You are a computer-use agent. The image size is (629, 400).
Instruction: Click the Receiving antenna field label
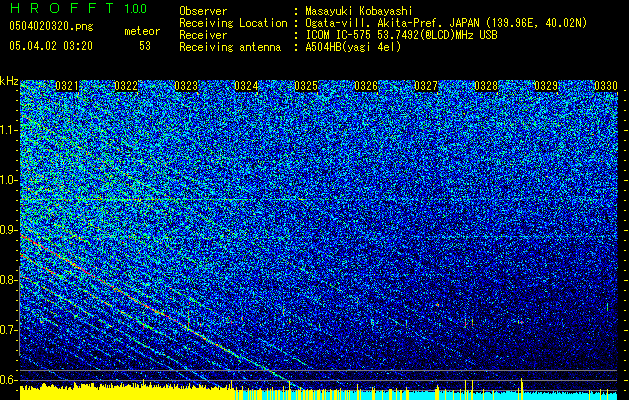click(x=230, y=47)
